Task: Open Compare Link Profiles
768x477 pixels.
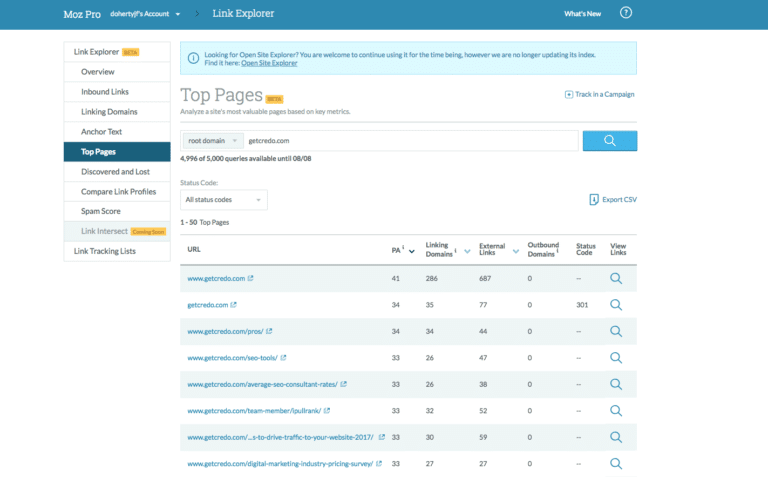Action: point(117,191)
